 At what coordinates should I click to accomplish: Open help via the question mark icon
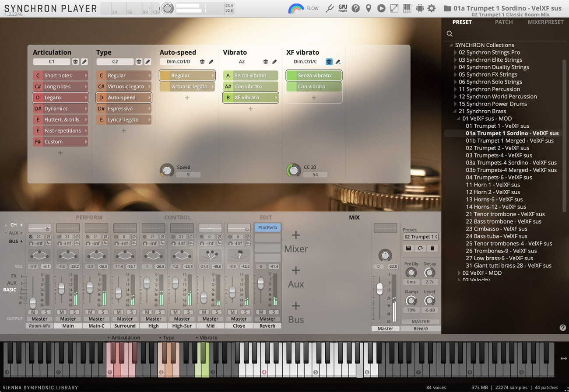(356, 8)
